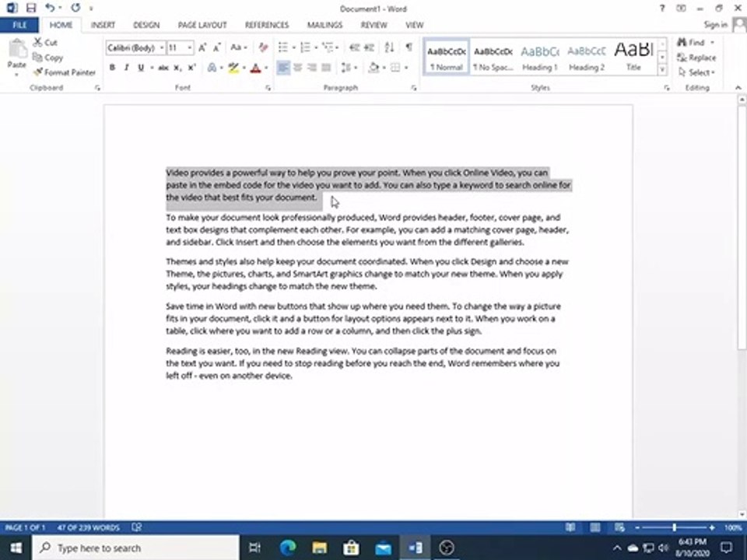
Task: Center the paragraph text
Action: [298, 68]
